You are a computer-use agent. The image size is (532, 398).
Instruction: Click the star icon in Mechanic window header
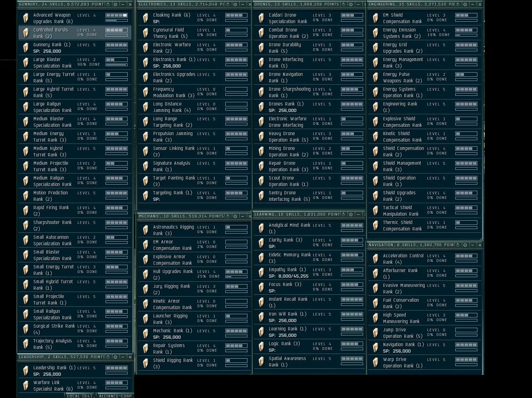(228, 216)
